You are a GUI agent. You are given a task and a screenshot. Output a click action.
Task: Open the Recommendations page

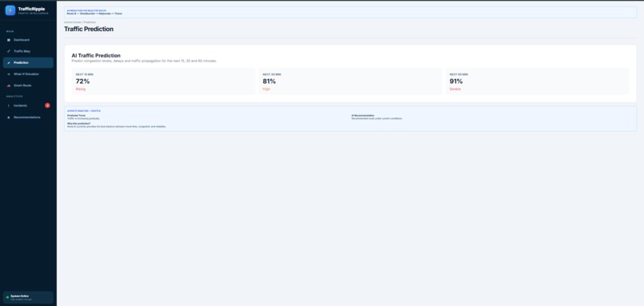click(28, 117)
